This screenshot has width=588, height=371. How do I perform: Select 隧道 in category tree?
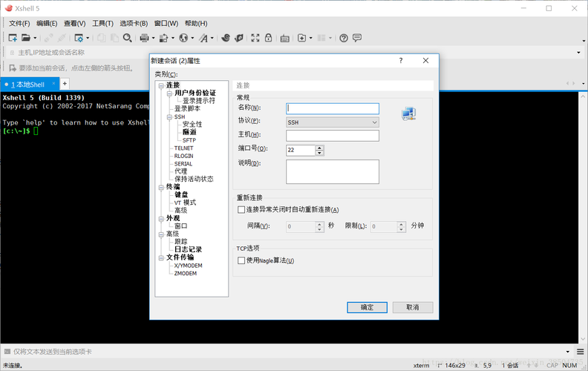[189, 132]
